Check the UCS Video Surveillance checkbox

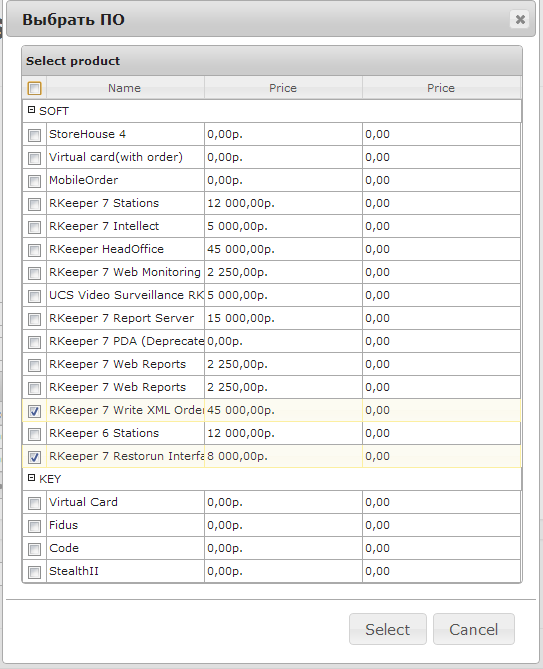(x=35, y=297)
